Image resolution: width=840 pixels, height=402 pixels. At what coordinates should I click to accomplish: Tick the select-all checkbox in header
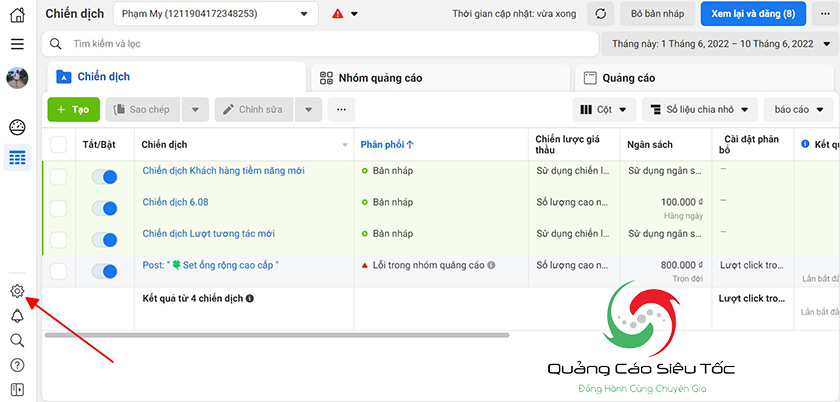pos(58,145)
